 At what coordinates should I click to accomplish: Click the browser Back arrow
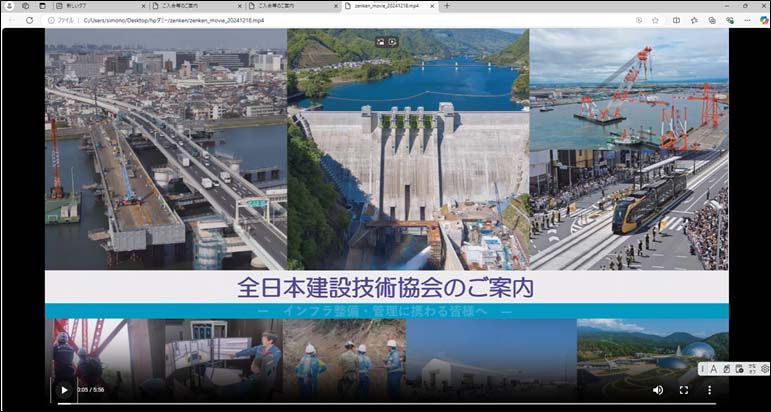pos(12,20)
